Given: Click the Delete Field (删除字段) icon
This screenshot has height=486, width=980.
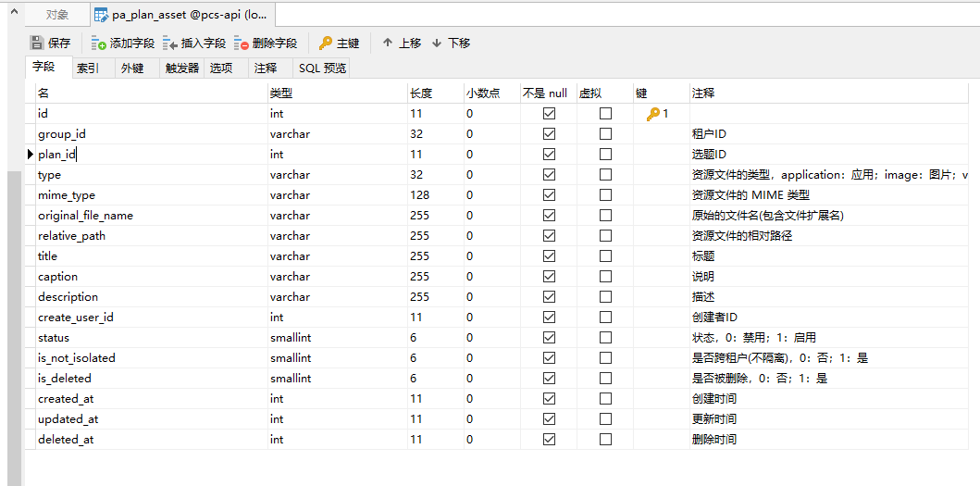Looking at the screenshot, I should 242,43.
